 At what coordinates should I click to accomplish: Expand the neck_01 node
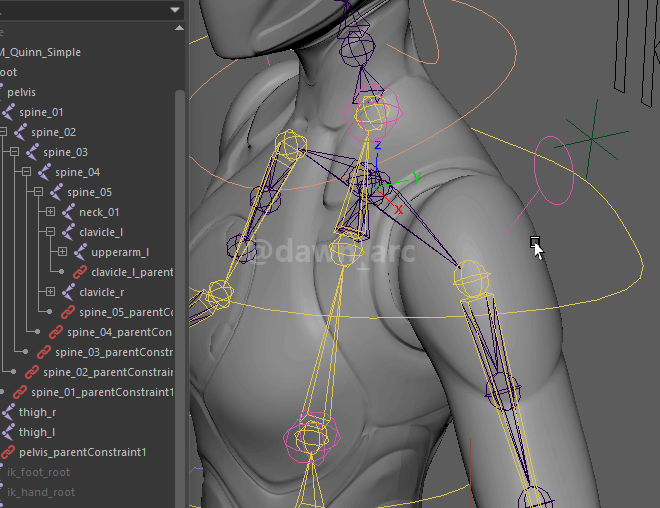point(50,212)
